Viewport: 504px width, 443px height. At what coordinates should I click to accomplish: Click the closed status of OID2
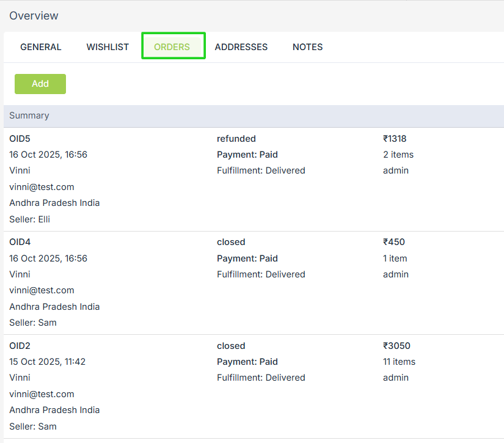(231, 346)
